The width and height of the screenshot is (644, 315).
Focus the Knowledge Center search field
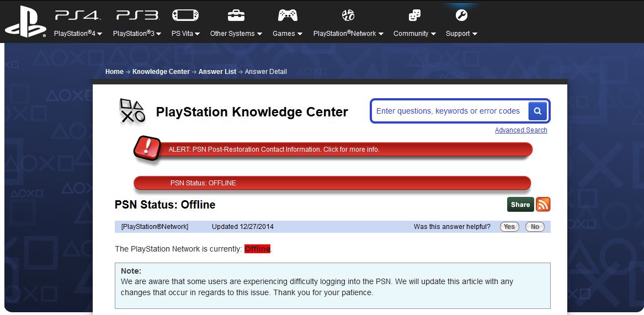pyautogui.click(x=449, y=111)
